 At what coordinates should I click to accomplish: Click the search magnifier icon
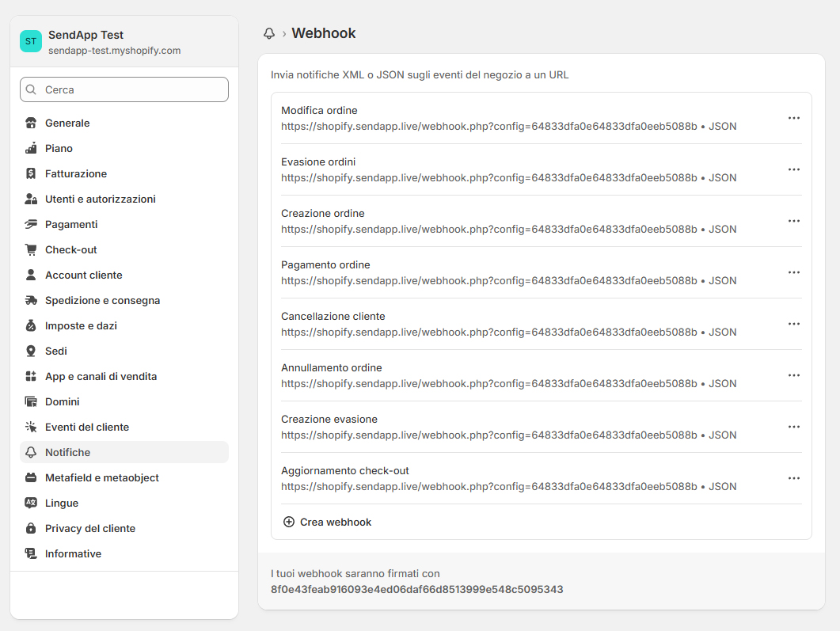click(32, 89)
